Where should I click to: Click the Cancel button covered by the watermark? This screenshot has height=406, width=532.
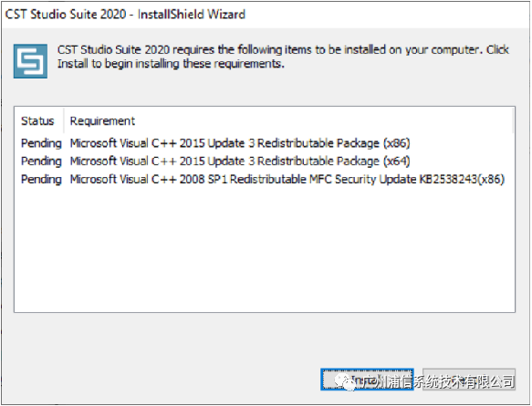point(469,380)
